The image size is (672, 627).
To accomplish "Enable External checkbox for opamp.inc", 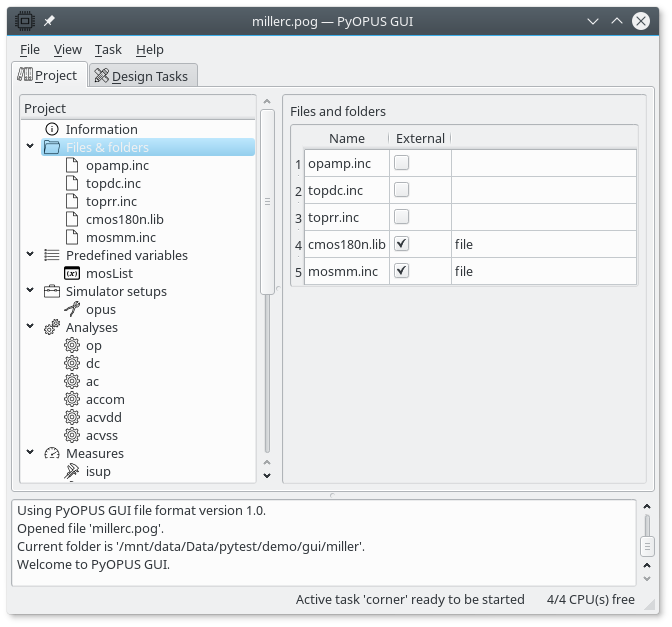I will [x=402, y=163].
